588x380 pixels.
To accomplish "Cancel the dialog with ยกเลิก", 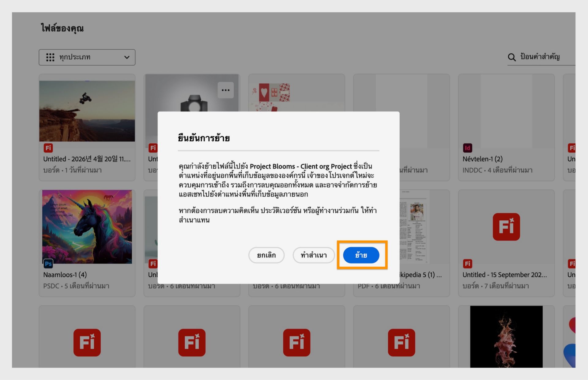I will [x=266, y=255].
